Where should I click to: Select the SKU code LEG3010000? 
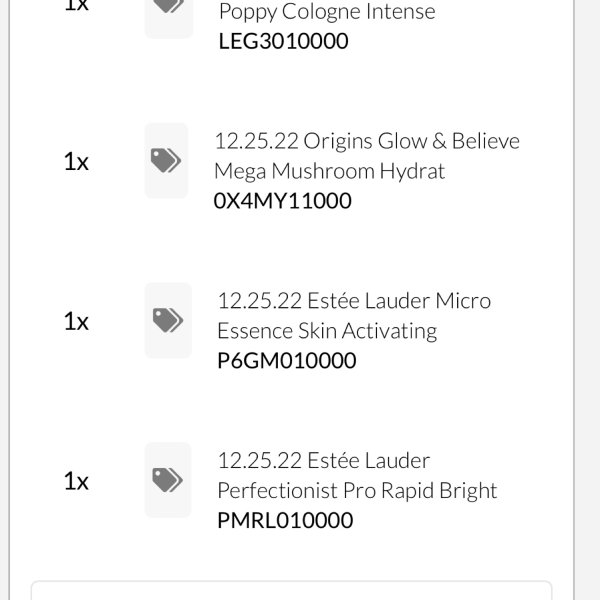[284, 41]
